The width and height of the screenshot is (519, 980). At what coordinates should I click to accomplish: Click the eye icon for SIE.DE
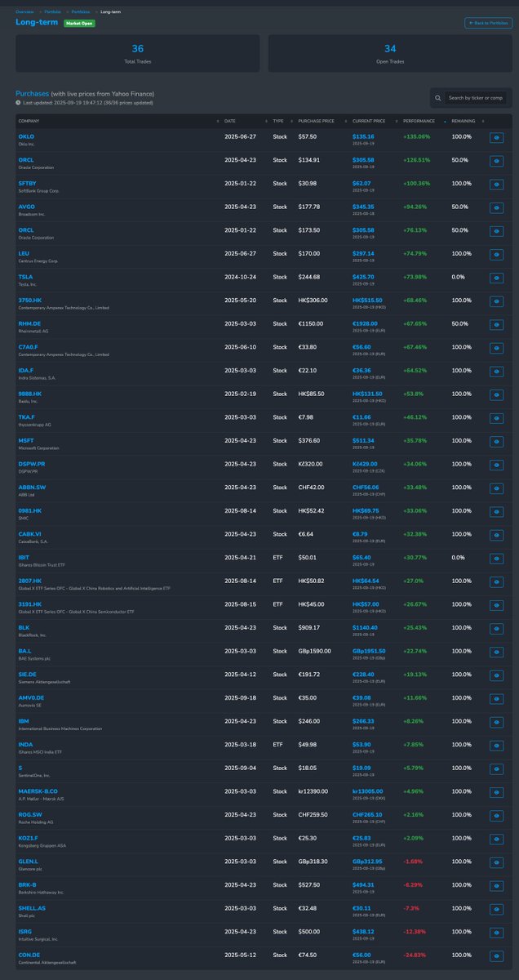pos(497,677)
